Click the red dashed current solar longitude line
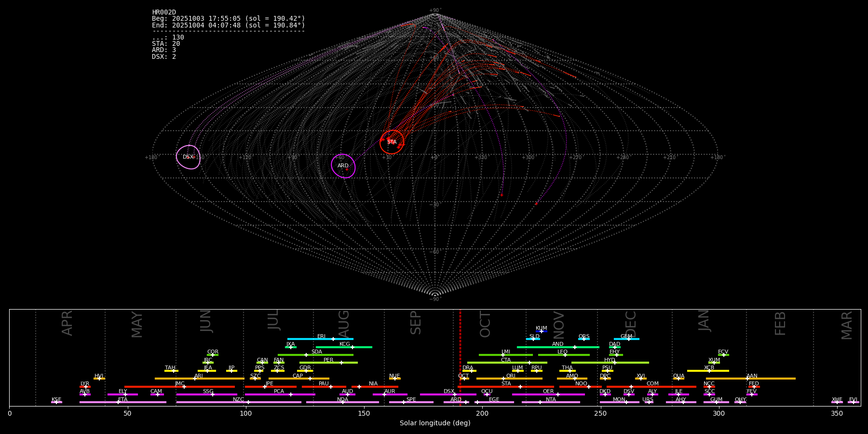 [x=460, y=357]
